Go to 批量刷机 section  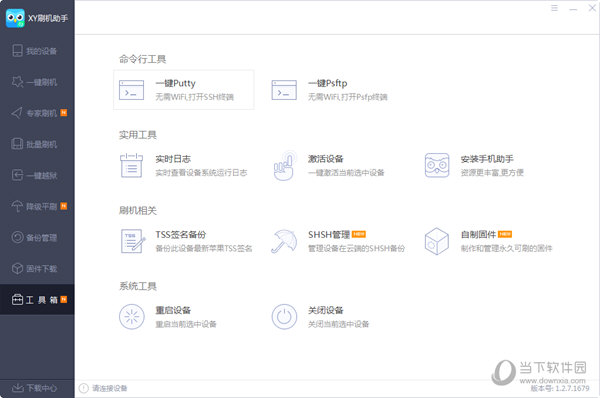[x=37, y=144]
